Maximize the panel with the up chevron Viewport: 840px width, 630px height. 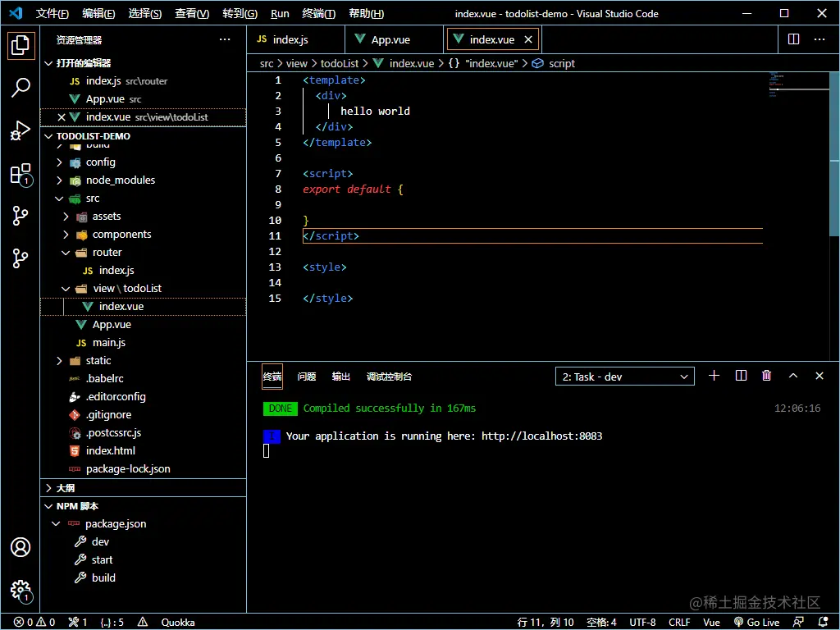pos(792,376)
